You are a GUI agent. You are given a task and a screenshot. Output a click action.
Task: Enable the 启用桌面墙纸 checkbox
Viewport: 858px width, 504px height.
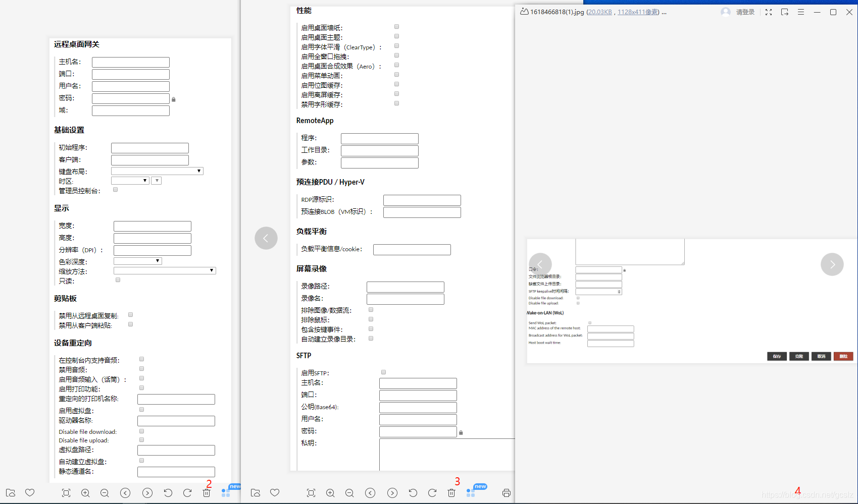click(396, 27)
